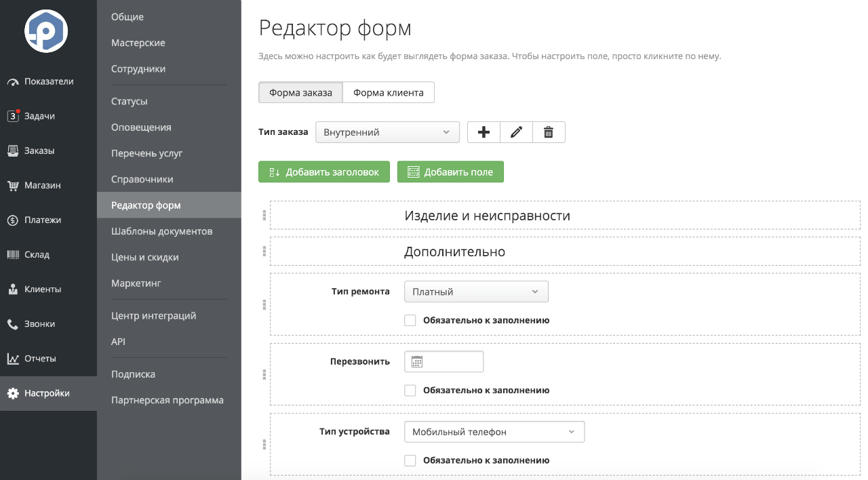
Task: Open Цены и скидки settings section
Action: pos(145,258)
